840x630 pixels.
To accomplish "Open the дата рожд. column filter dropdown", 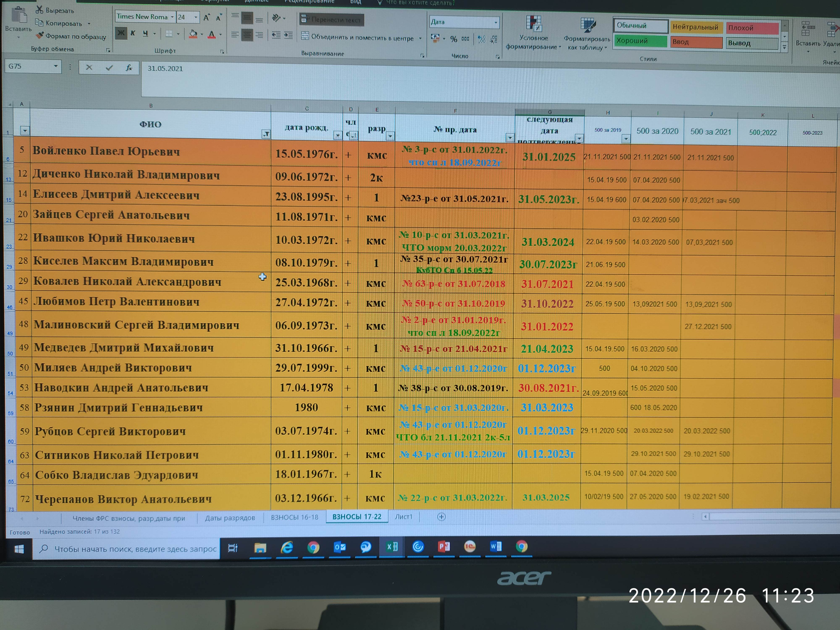I will tap(338, 135).
